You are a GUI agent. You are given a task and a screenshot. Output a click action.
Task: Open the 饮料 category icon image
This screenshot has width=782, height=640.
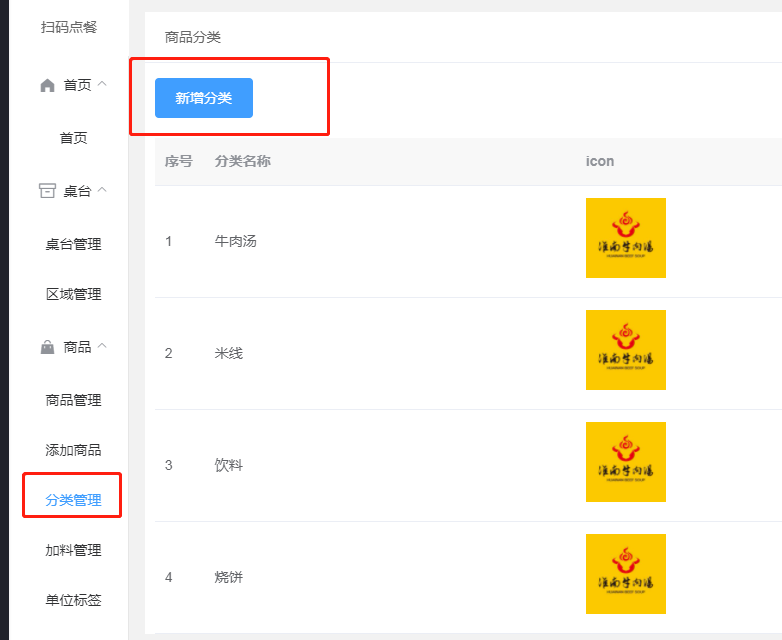click(x=626, y=462)
